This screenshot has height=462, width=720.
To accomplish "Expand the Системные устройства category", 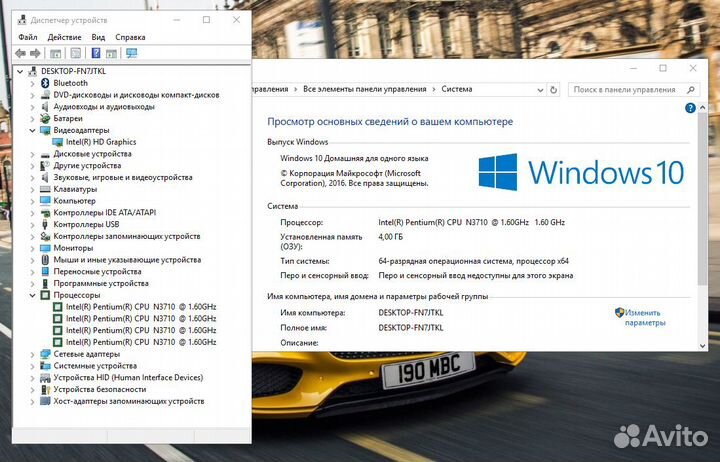I will coord(32,366).
